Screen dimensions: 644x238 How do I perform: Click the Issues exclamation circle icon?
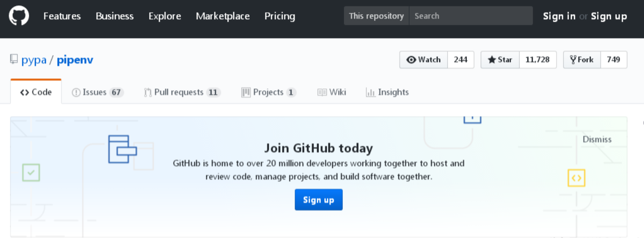76,92
